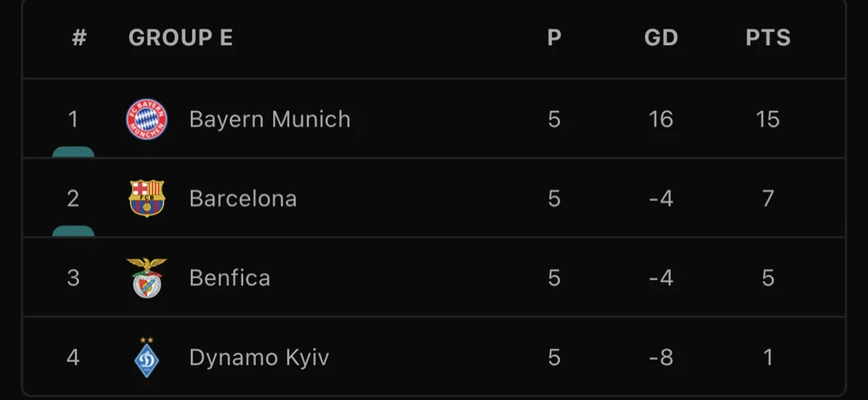
Task: Click the green qualification marker under rank 2
Action: coord(73,231)
